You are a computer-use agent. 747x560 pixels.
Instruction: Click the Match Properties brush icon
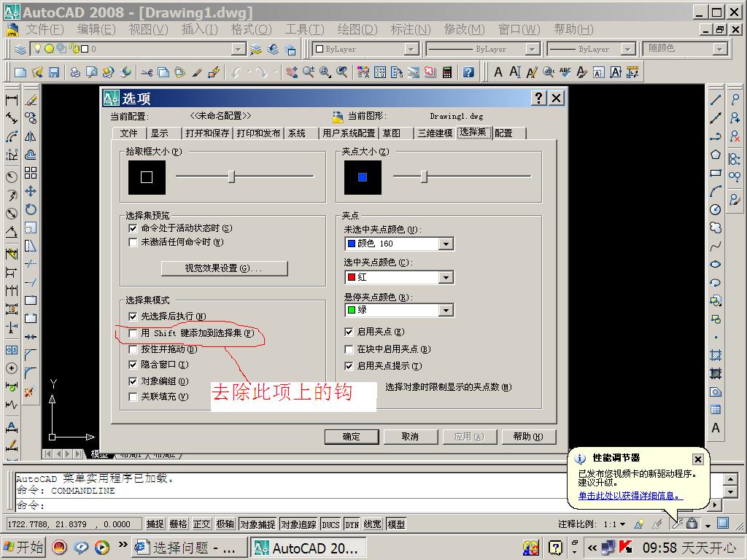click(x=197, y=72)
